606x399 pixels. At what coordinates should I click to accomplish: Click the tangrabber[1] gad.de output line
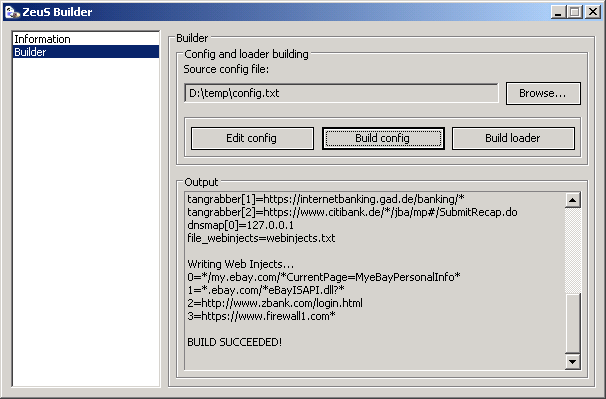pyautogui.click(x=326, y=199)
